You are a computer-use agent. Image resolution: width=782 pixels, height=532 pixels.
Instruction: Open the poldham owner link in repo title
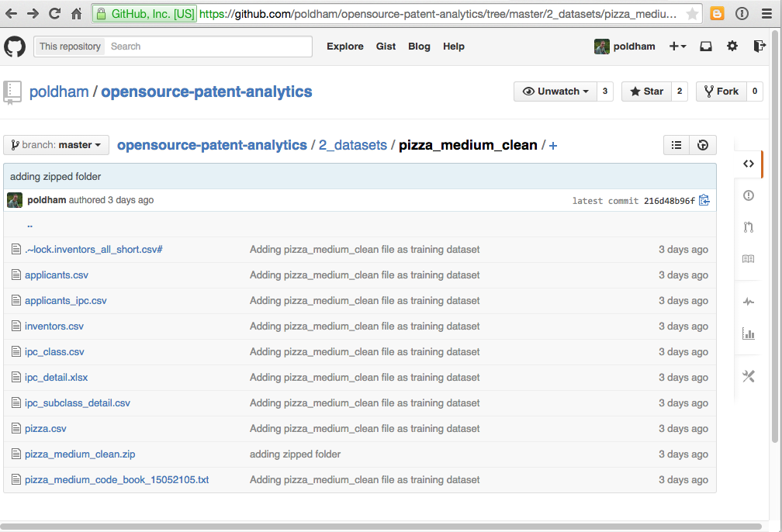pos(59,92)
